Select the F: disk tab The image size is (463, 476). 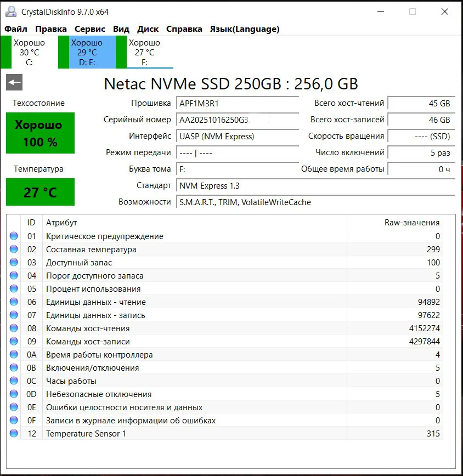click(144, 52)
